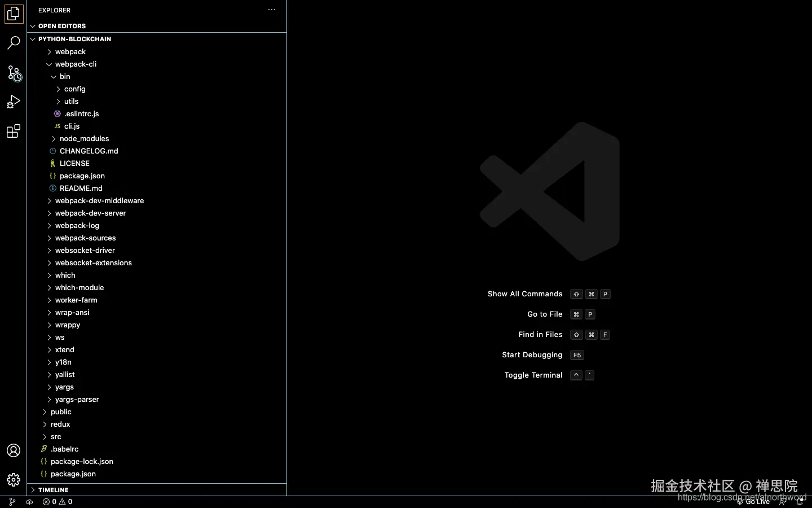Viewport: 812px width, 508px height.
Task: Click the clock icon beside CHANGELOG.md
Action: [52, 151]
